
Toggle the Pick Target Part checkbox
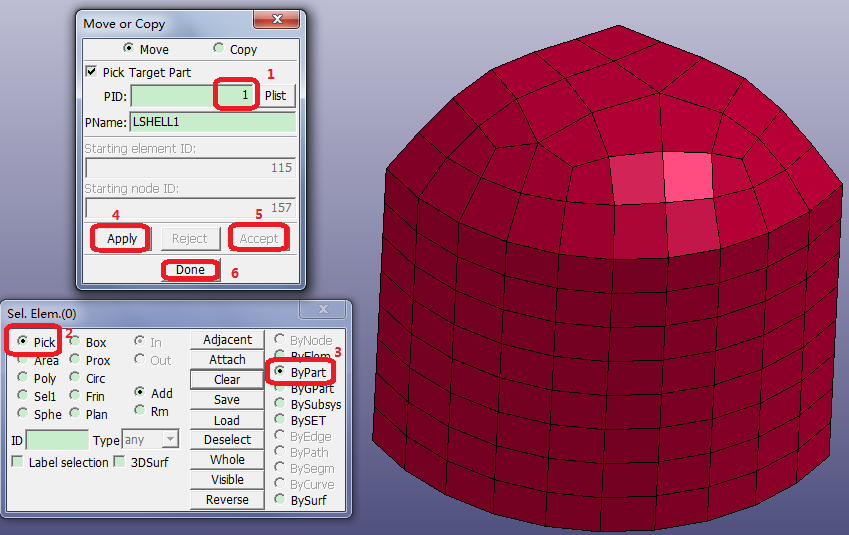[x=92, y=72]
